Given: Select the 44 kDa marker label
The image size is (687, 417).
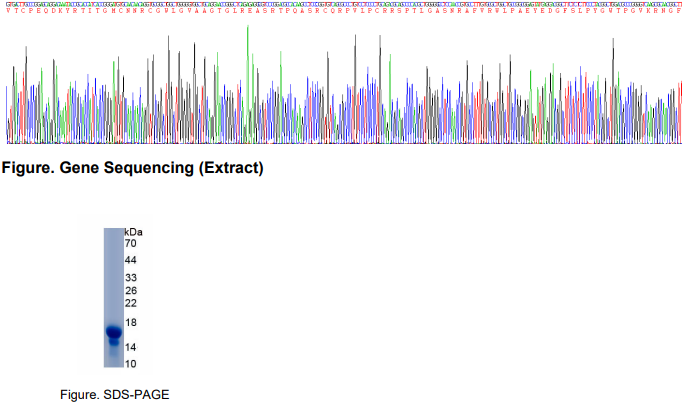Looking at the screenshot, I should [x=130, y=260].
